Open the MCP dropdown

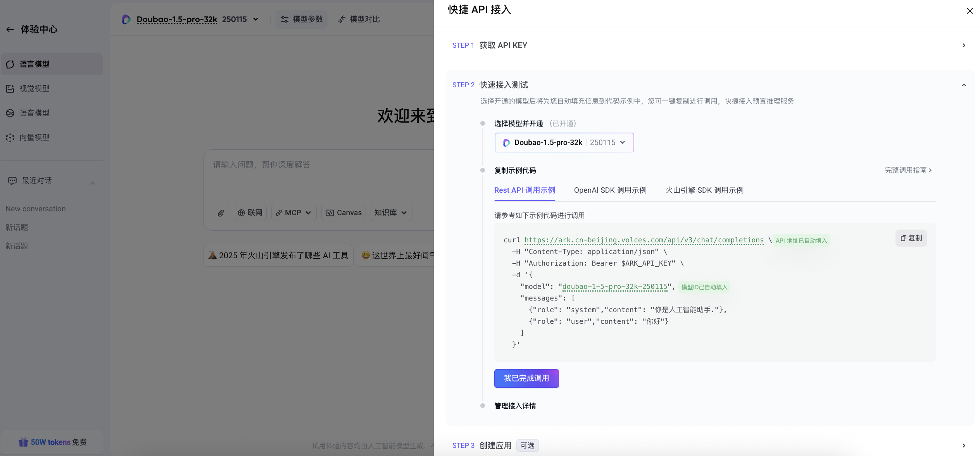point(294,213)
